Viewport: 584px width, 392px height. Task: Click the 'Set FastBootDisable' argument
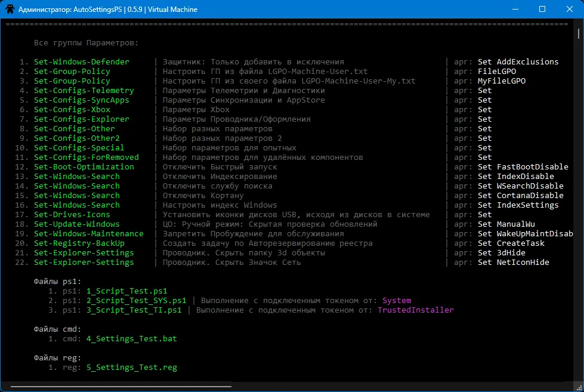tap(523, 167)
